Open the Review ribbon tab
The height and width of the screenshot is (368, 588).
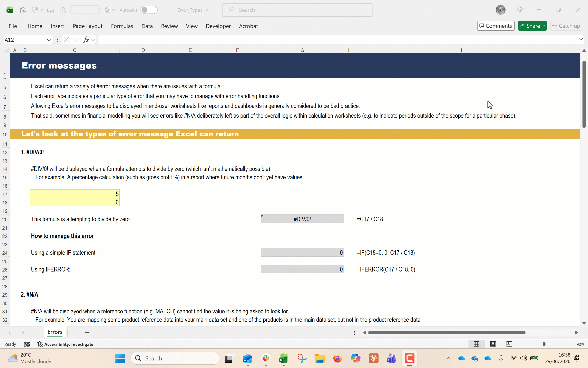click(x=169, y=26)
